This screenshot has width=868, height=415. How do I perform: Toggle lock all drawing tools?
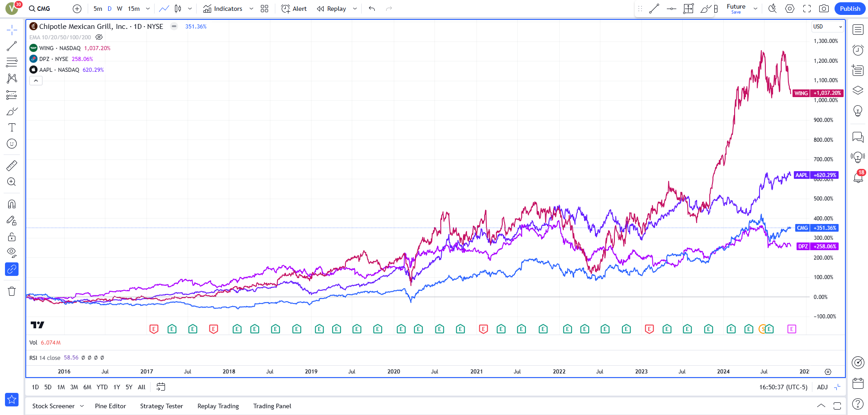point(12,237)
